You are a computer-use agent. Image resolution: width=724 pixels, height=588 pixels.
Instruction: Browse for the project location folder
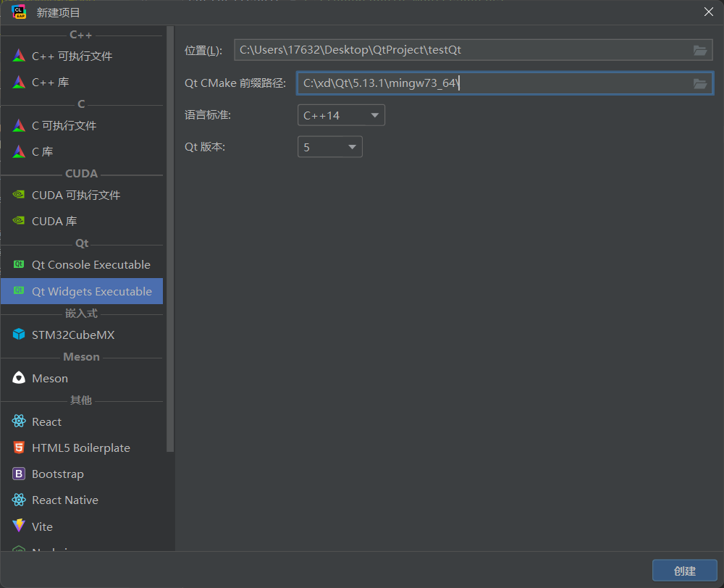pos(700,51)
